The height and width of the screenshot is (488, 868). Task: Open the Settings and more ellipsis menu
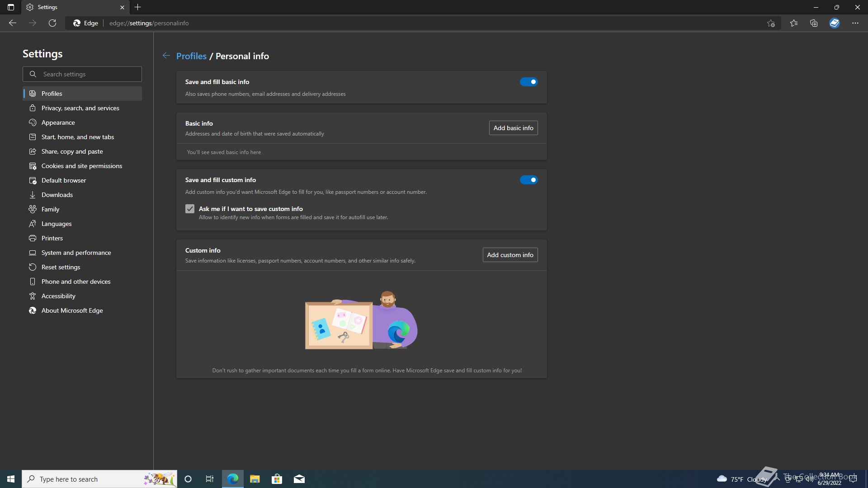(855, 23)
